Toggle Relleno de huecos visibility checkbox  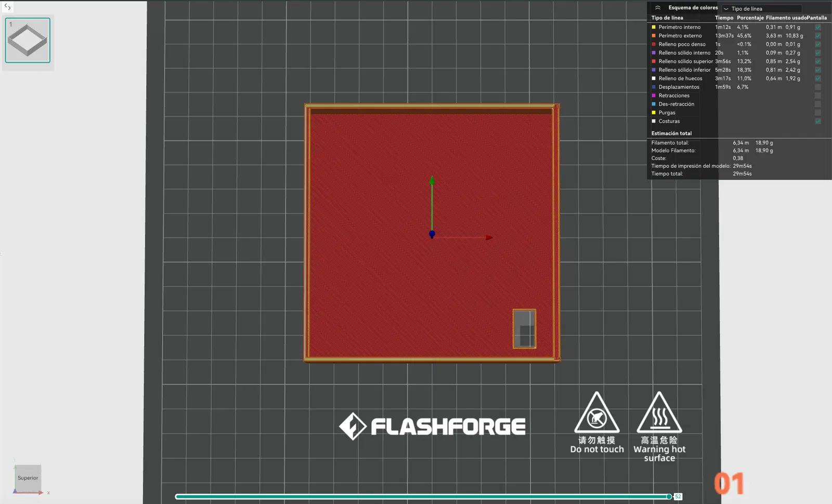tap(818, 78)
